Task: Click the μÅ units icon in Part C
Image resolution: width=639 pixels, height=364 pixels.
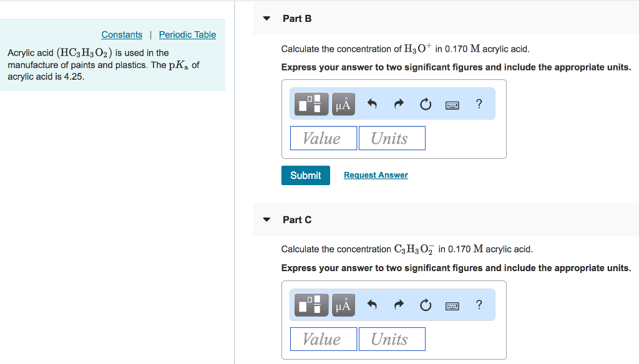Action: coord(343,305)
